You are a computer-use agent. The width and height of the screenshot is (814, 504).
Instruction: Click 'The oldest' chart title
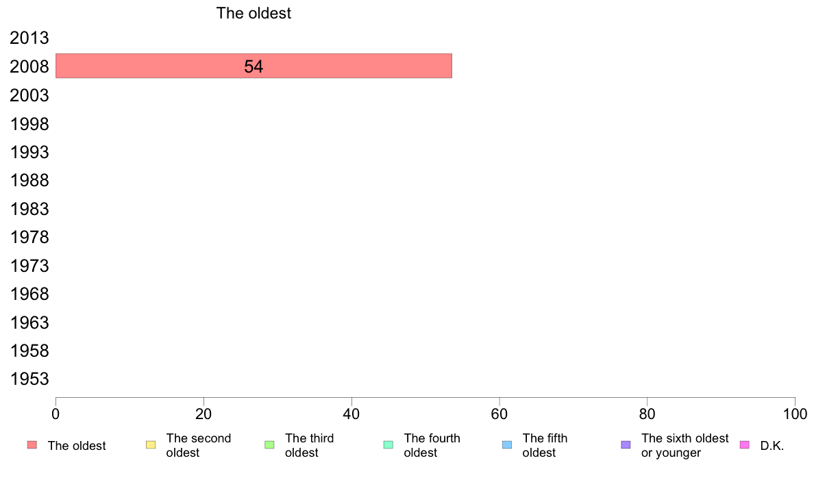[x=254, y=13]
